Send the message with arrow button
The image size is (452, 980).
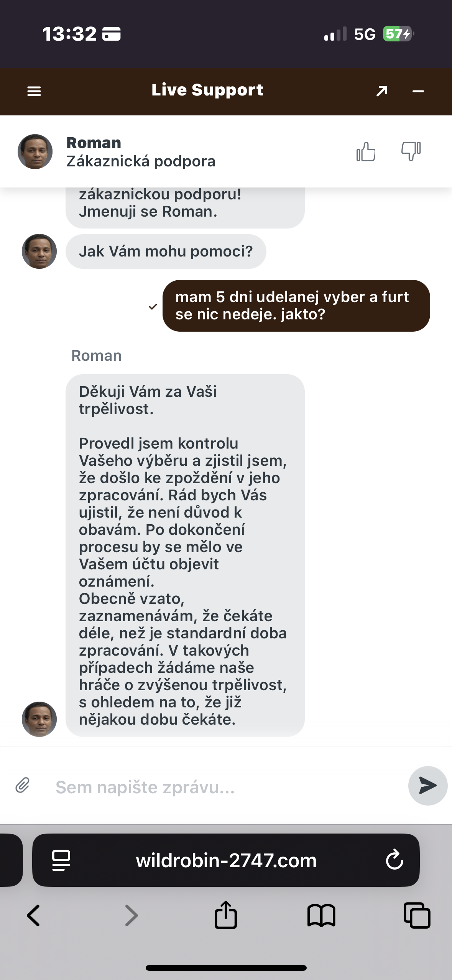427,785
